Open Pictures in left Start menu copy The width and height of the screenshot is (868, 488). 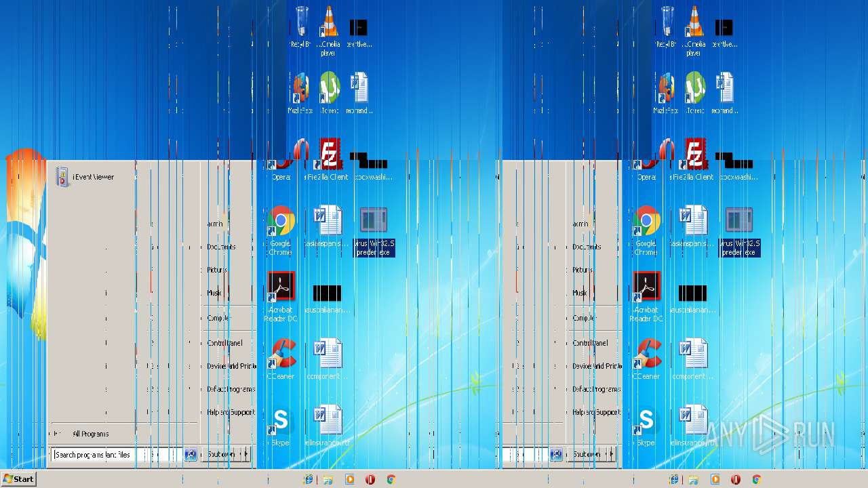coord(218,270)
